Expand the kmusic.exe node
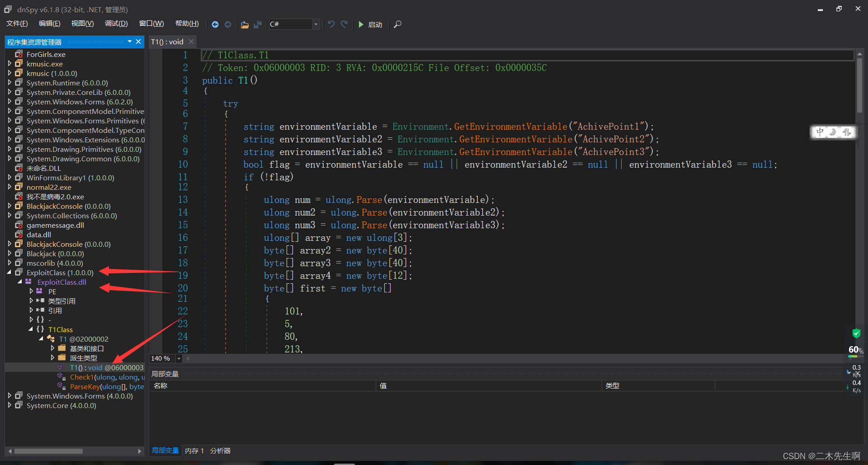Screen dimensions: 868x465 (x=9, y=64)
